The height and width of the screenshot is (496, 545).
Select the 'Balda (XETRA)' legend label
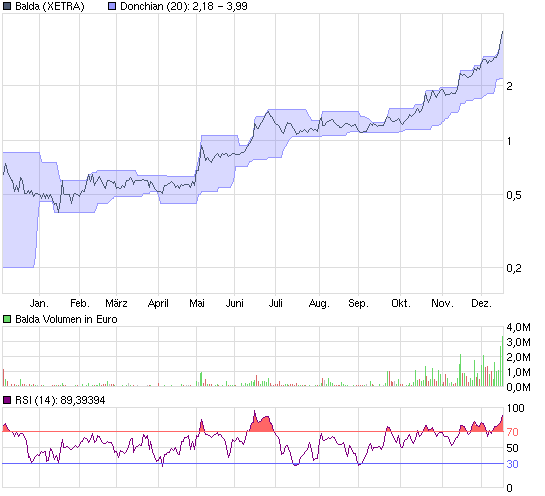[x=50, y=6]
